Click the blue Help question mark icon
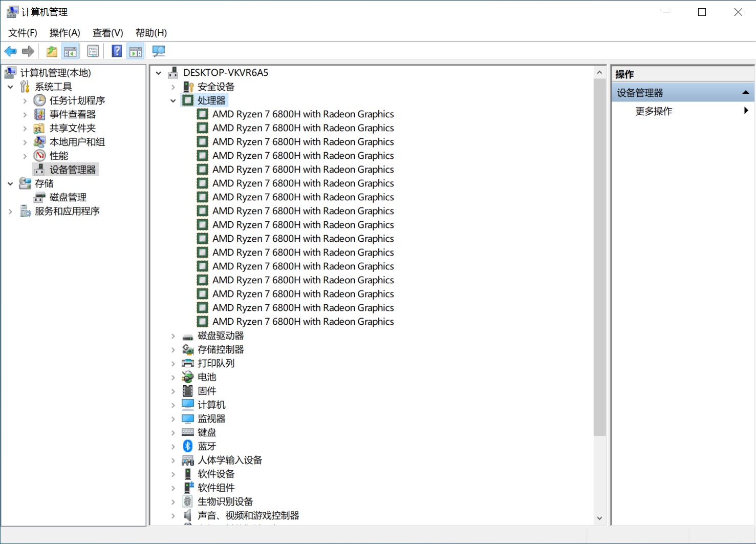 pos(117,51)
